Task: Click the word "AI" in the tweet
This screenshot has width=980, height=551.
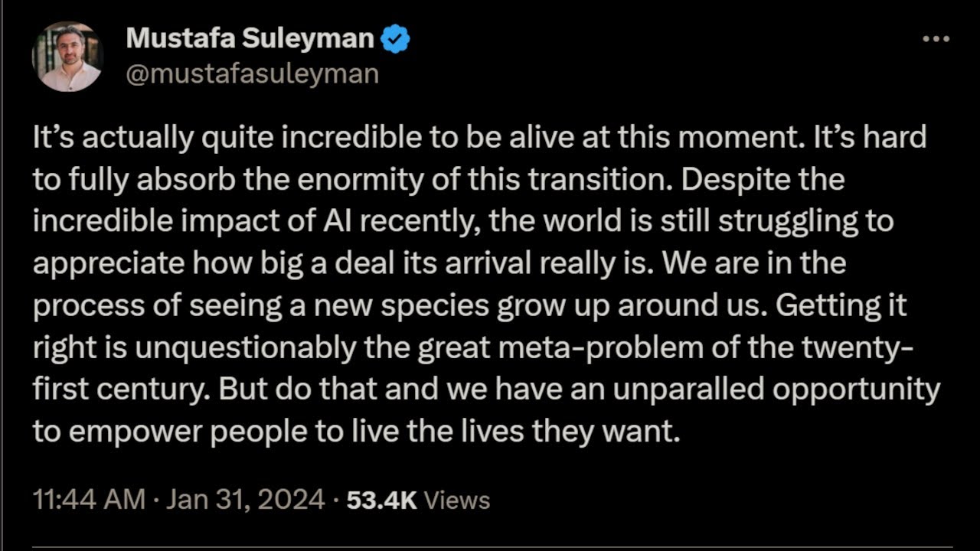Action: point(329,221)
